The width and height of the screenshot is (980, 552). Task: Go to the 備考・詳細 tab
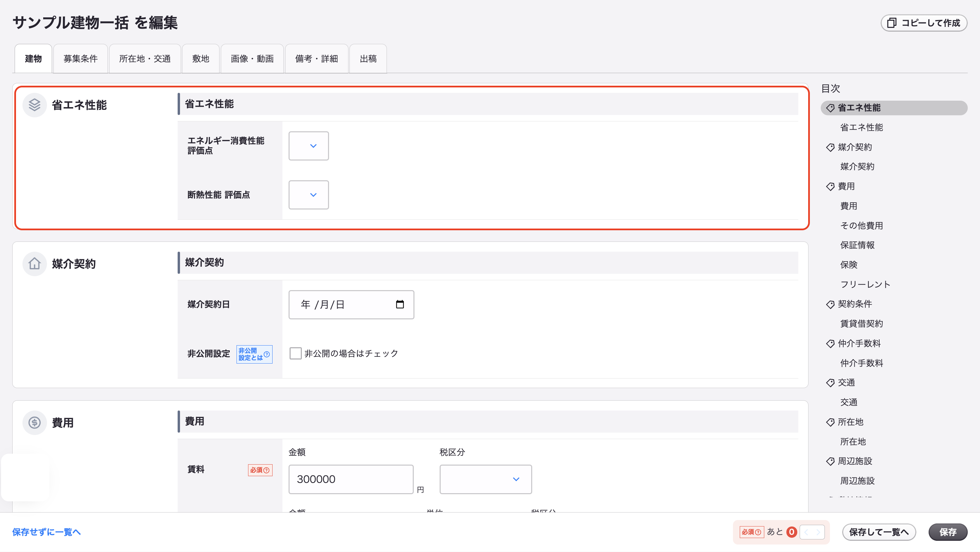tap(316, 58)
